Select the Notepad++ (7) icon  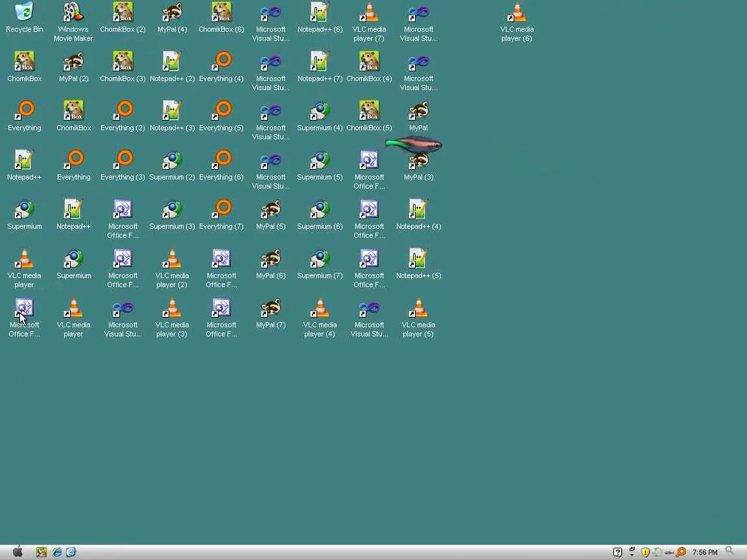(320, 67)
